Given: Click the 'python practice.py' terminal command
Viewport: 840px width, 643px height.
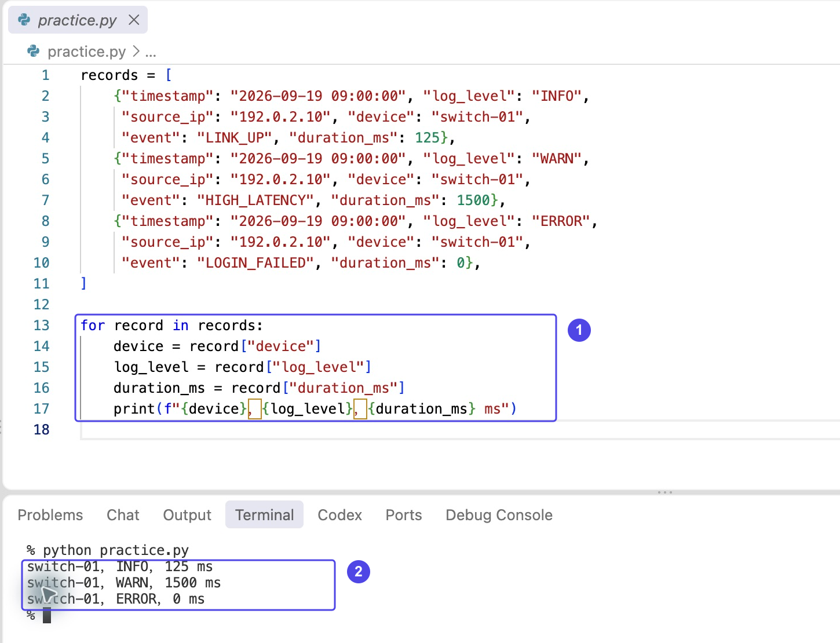Looking at the screenshot, I should pos(116,550).
